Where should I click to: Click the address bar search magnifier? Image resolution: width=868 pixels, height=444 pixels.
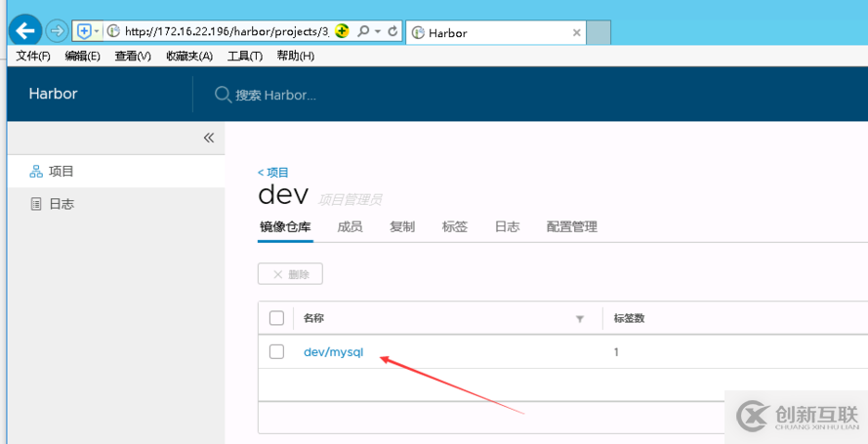(x=363, y=31)
